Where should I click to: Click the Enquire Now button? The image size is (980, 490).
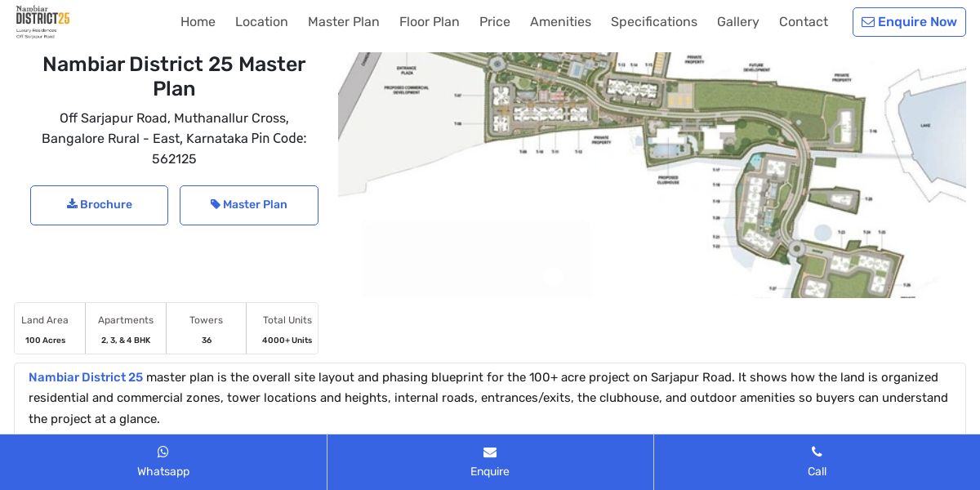pos(909,22)
